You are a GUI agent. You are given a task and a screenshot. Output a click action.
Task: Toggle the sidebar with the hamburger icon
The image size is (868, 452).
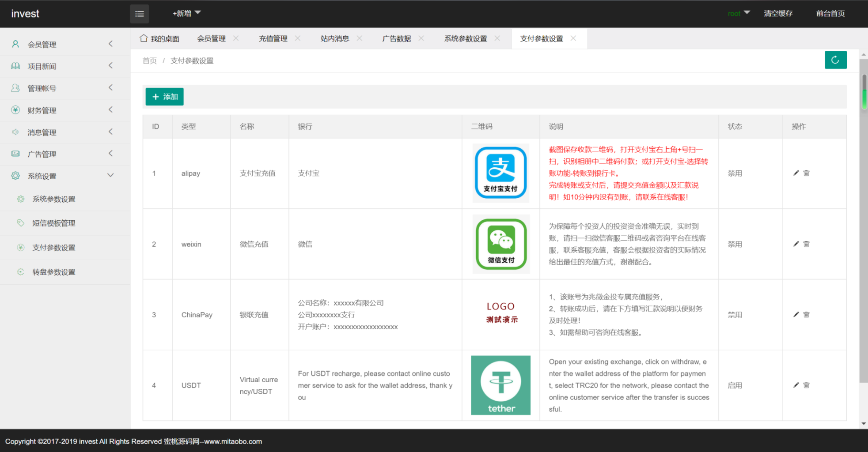pos(139,14)
